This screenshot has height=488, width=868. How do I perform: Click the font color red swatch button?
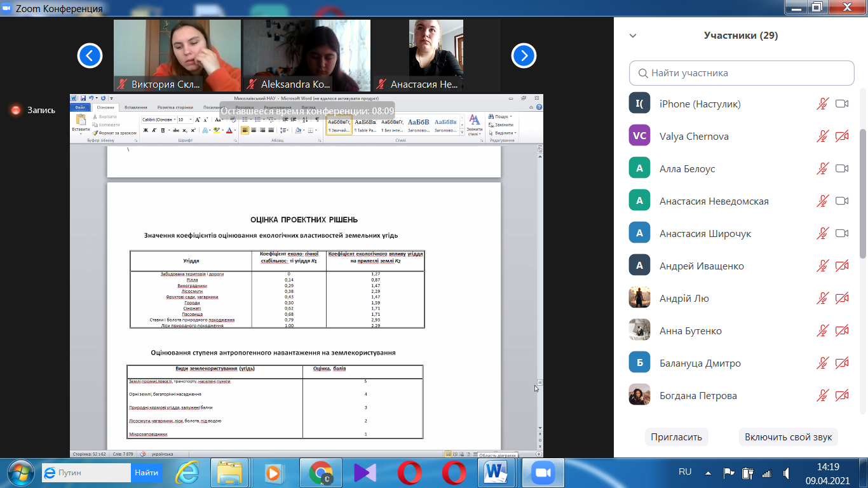click(229, 130)
